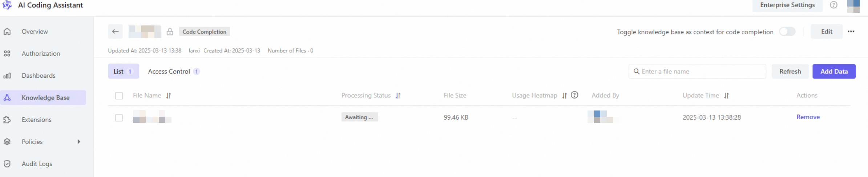Open the Audit Logs sidebar item
The height and width of the screenshot is (177, 868).
coord(37,164)
